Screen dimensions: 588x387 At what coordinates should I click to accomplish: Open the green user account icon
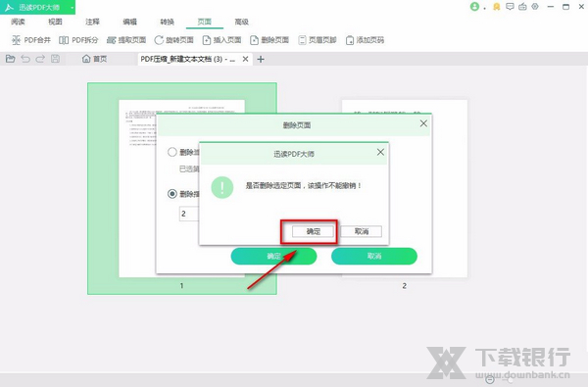coord(474,7)
